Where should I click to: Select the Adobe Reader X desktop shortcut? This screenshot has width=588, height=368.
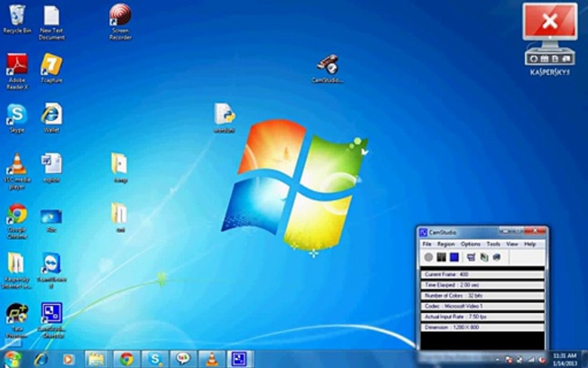pos(17,72)
